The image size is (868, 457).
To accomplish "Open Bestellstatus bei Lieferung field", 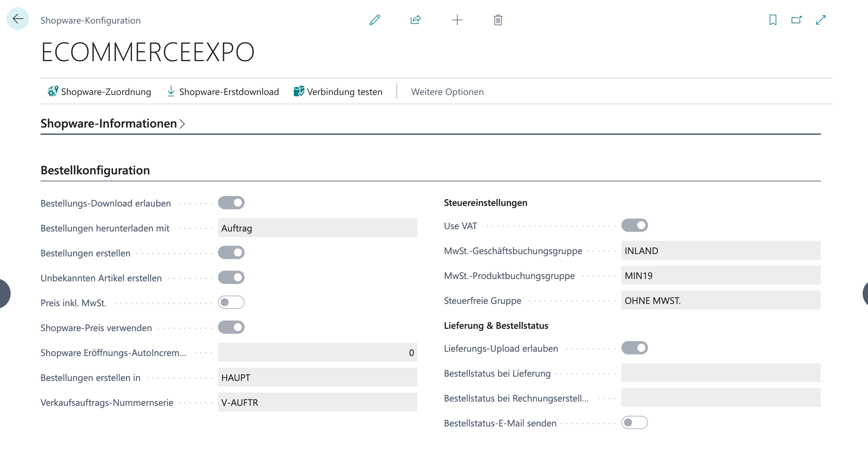I will pos(721,373).
